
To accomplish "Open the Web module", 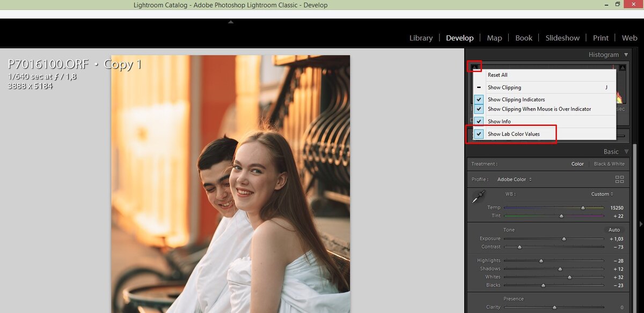I will 630,38.
